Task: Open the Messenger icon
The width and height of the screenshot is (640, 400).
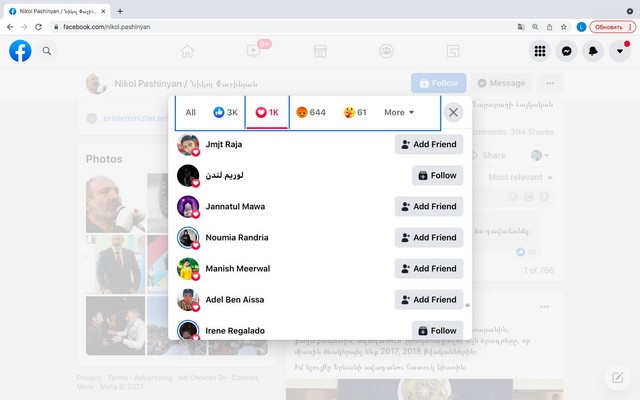Action: [x=567, y=51]
